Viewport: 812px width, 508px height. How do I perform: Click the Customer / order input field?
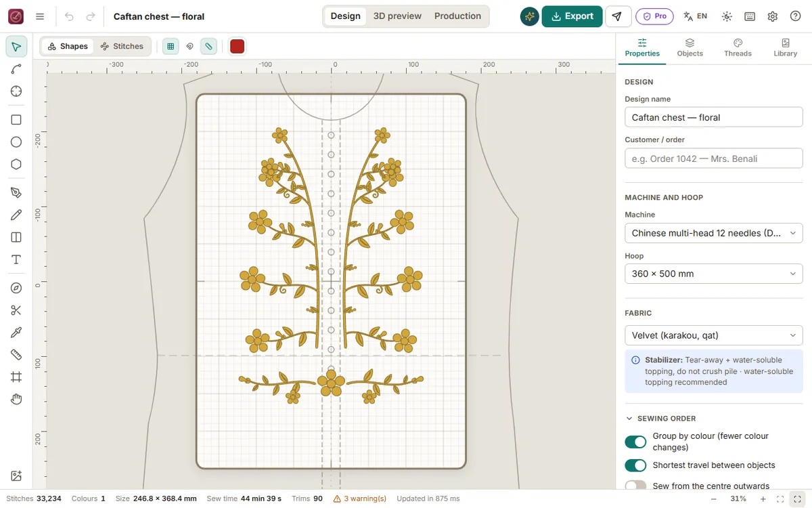pyautogui.click(x=713, y=158)
